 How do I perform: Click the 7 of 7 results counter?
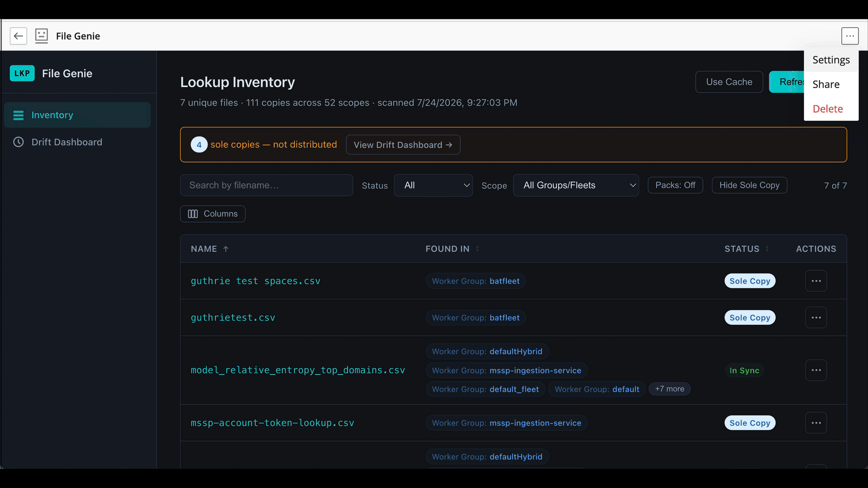click(x=835, y=186)
